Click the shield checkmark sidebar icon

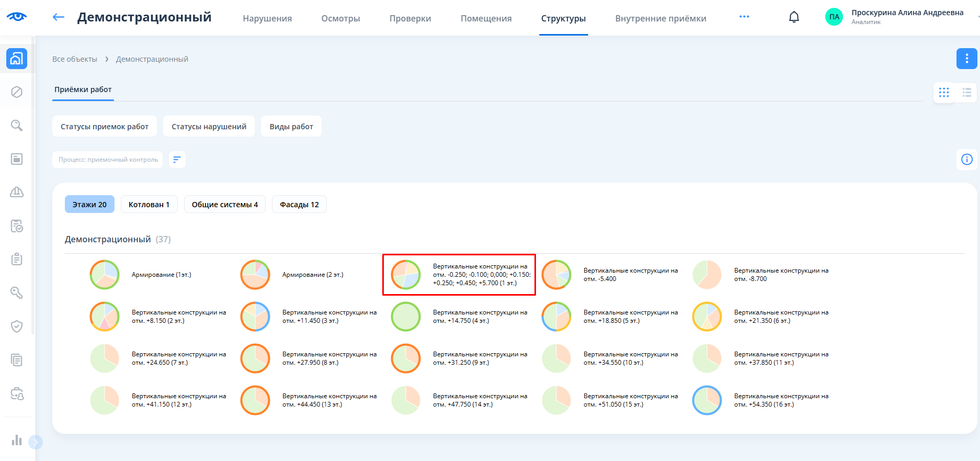[17, 327]
